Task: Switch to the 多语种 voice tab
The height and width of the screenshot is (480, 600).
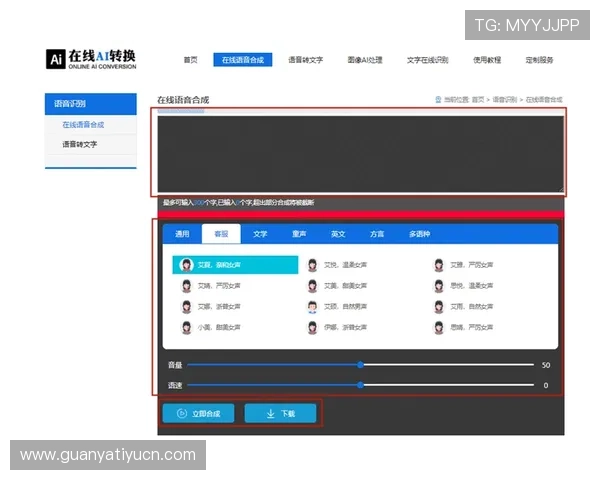Action: [419, 234]
